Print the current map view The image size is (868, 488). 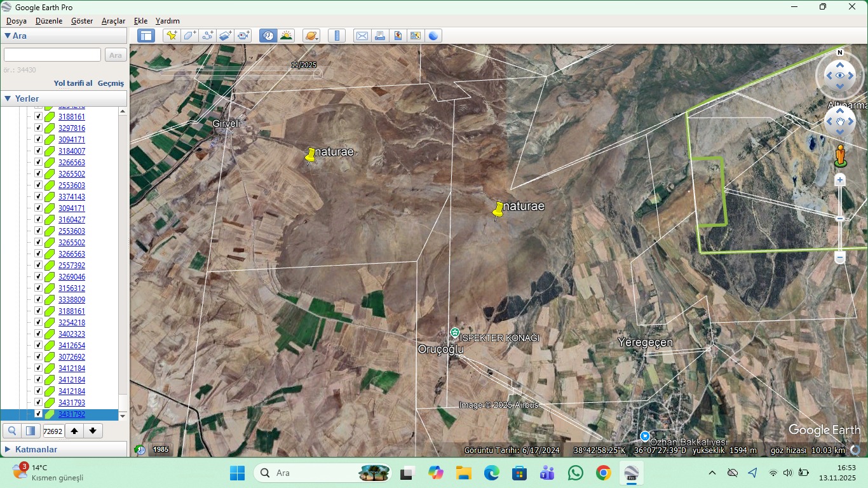(x=380, y=36)
